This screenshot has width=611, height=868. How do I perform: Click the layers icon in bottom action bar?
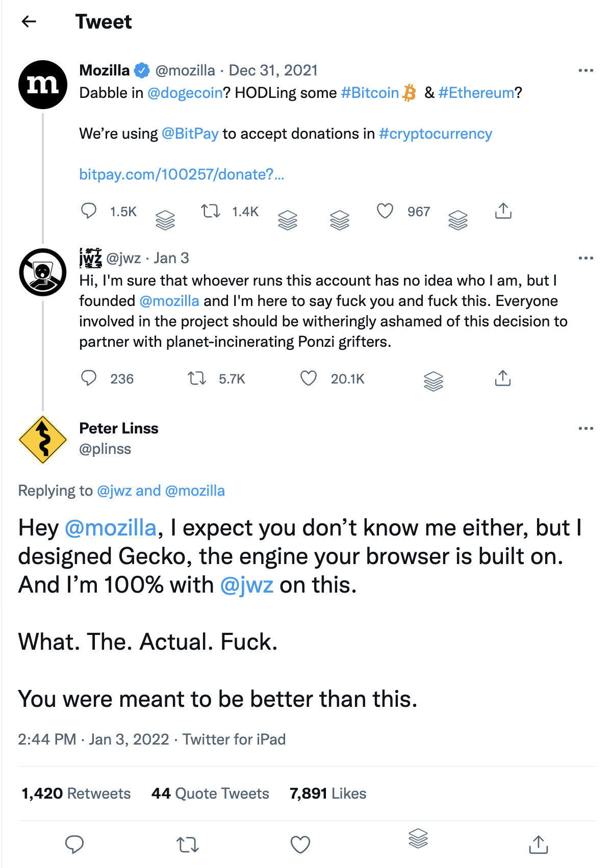(x=418, y=838)
